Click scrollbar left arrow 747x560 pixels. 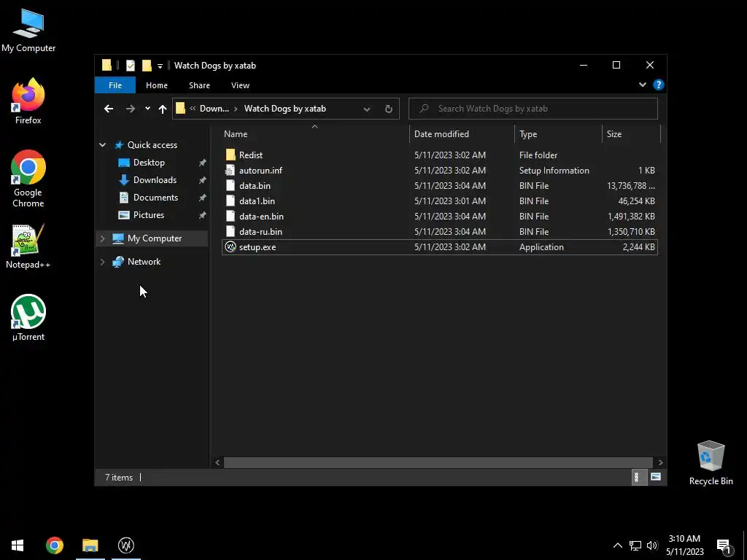point(217,462)
